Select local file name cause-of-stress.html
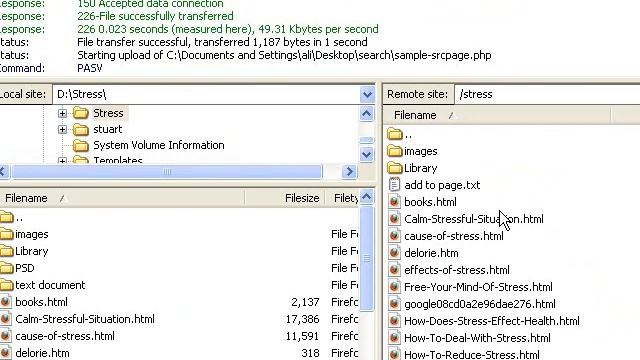 65,336
